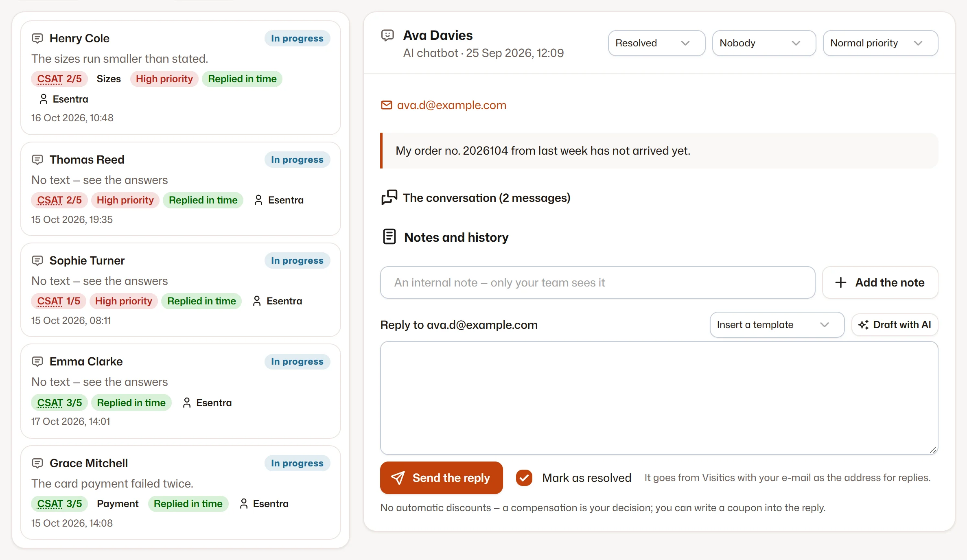The width and height of the screenshot is (967, 560).
Task: Open the Thomas Reed ticket by name
Action: point(87,160)
